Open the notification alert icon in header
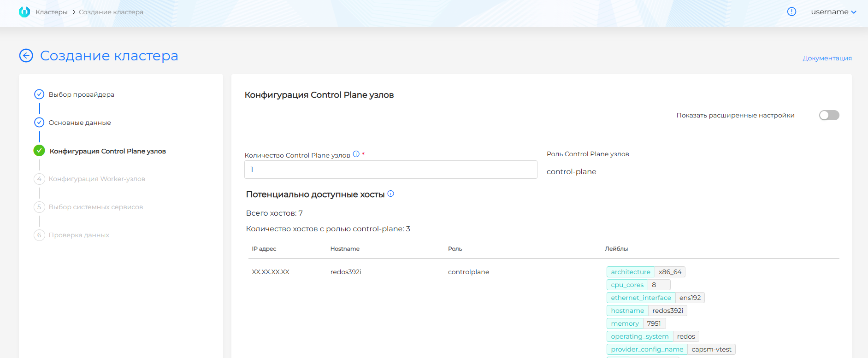This screenshot has width=868, height=358. 791,12
